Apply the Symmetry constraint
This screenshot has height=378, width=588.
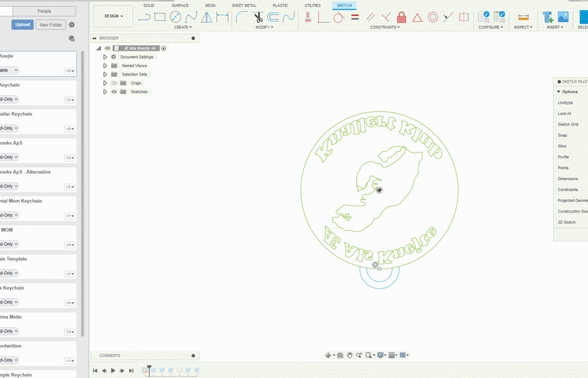464,17
